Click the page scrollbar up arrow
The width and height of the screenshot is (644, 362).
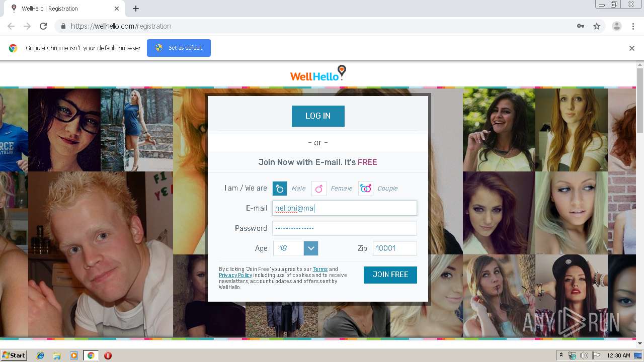(x=640, y=65)
